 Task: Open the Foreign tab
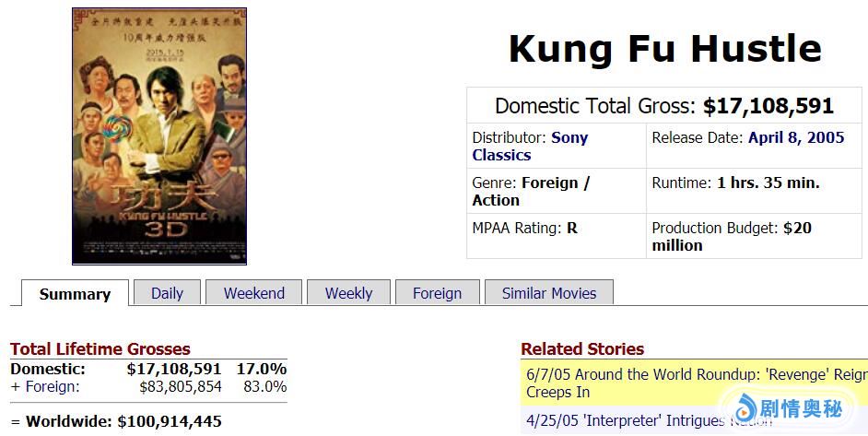[x=437, y=293]
